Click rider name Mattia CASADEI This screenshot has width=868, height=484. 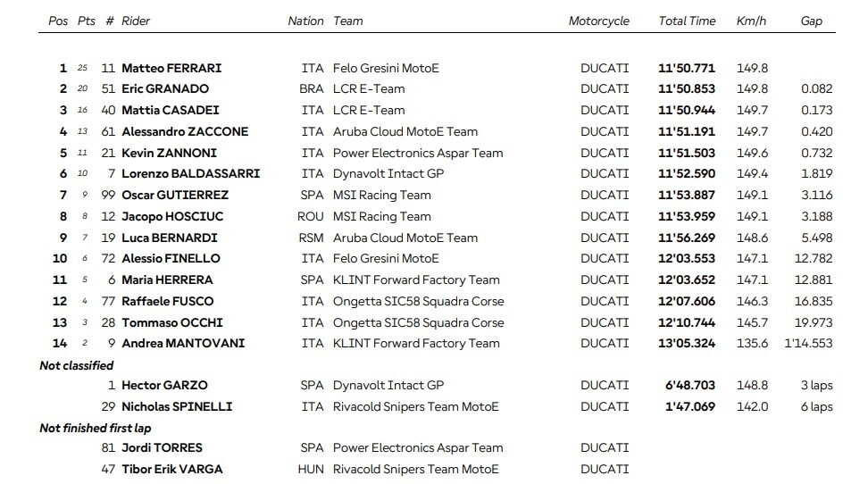pos(170,110)
